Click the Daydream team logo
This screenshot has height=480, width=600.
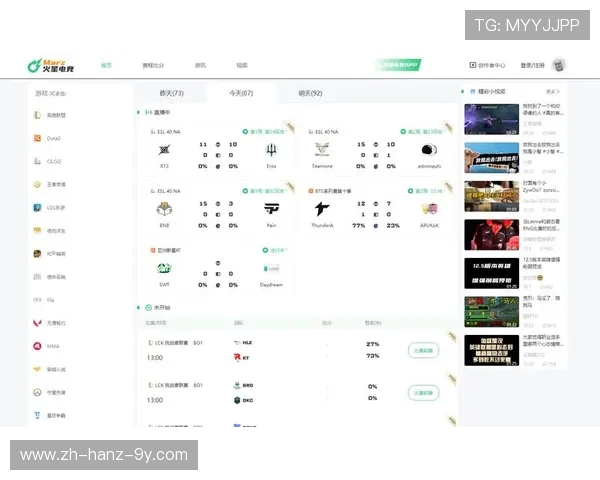coord(271,268)
